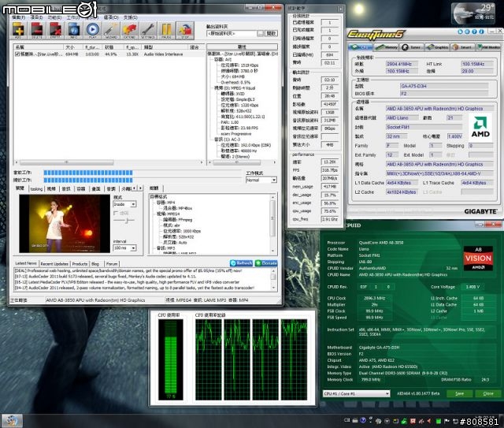Screen dimensions: 504x428
Task: Click the STOP toolbar icon
Action: click(x=185, y=31)
